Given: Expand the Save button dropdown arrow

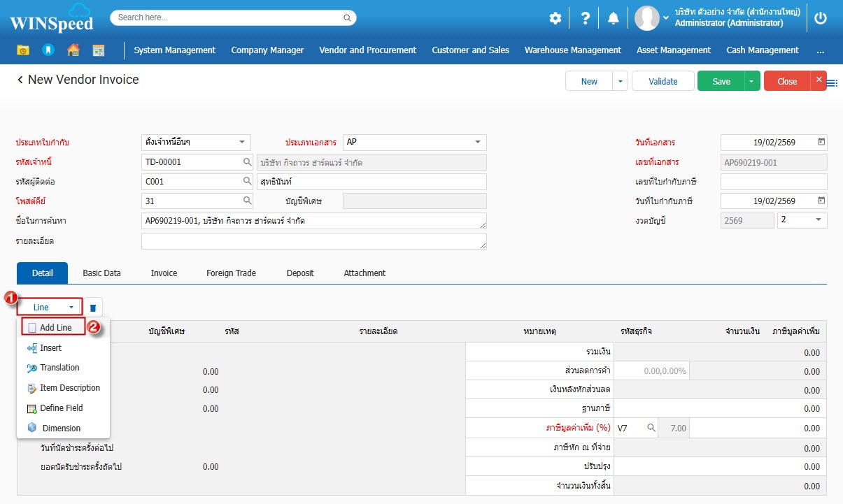Looking at the screenshot, I should point(751,82).
